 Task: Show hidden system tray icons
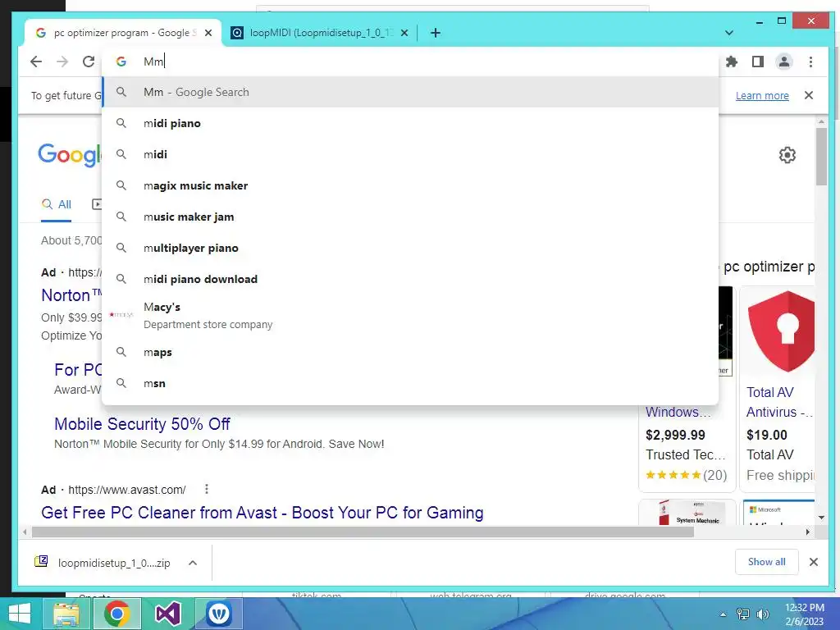(724, 614)
